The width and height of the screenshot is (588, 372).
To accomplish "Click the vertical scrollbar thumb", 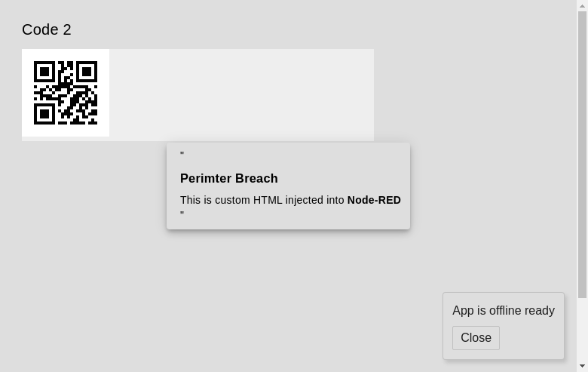I will pyautogui.click(x=582, y=151).
